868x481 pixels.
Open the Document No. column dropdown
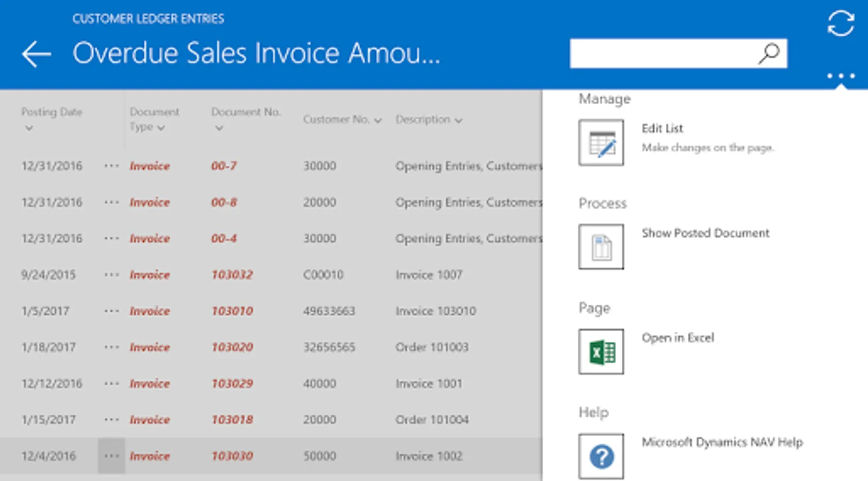219,128
